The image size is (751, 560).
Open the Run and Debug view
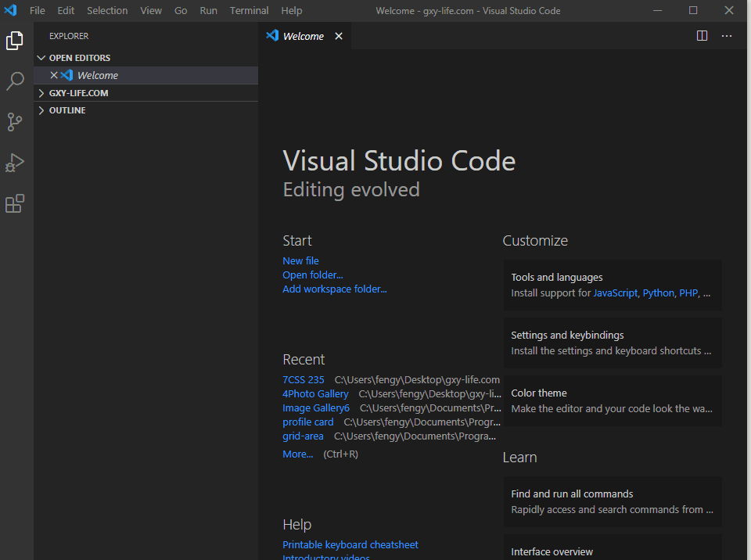click(15, 163)
